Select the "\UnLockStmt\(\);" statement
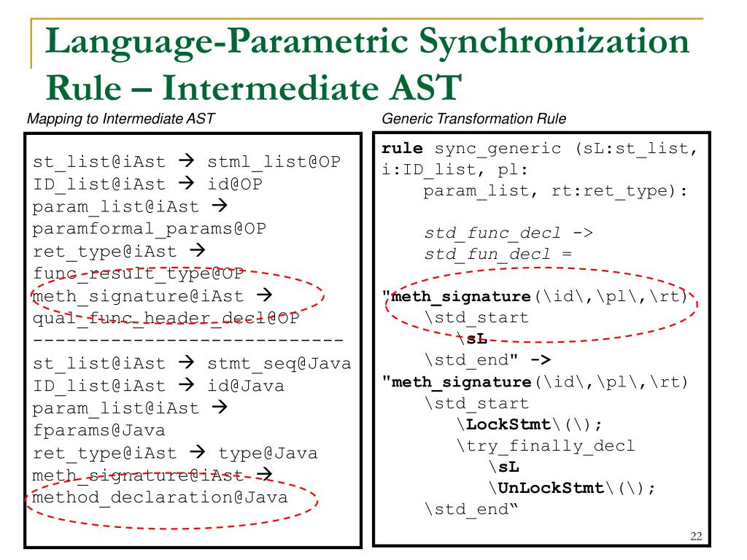 click(x=572, y=488)
